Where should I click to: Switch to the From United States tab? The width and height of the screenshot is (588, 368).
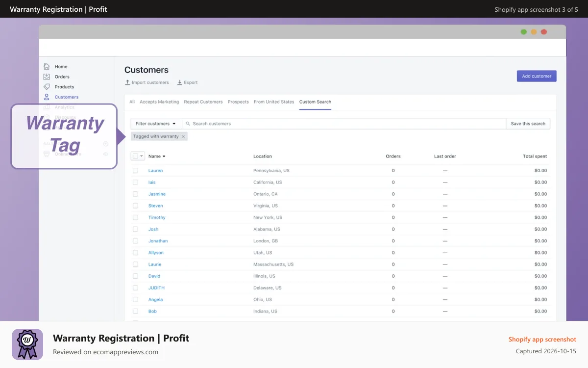(x=274, y=102)
